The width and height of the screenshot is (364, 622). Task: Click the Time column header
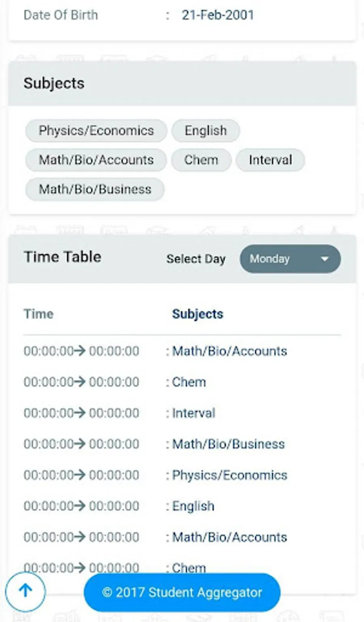[x=39, y=314]
